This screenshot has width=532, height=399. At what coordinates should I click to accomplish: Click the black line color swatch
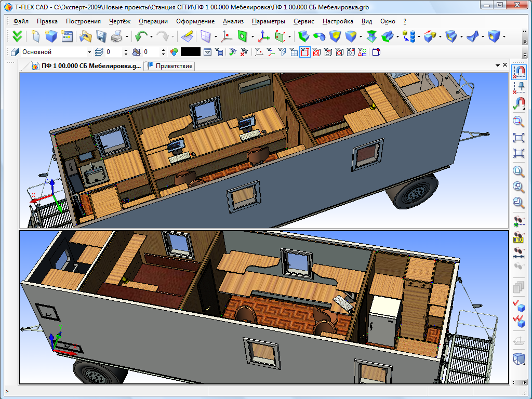191,51
